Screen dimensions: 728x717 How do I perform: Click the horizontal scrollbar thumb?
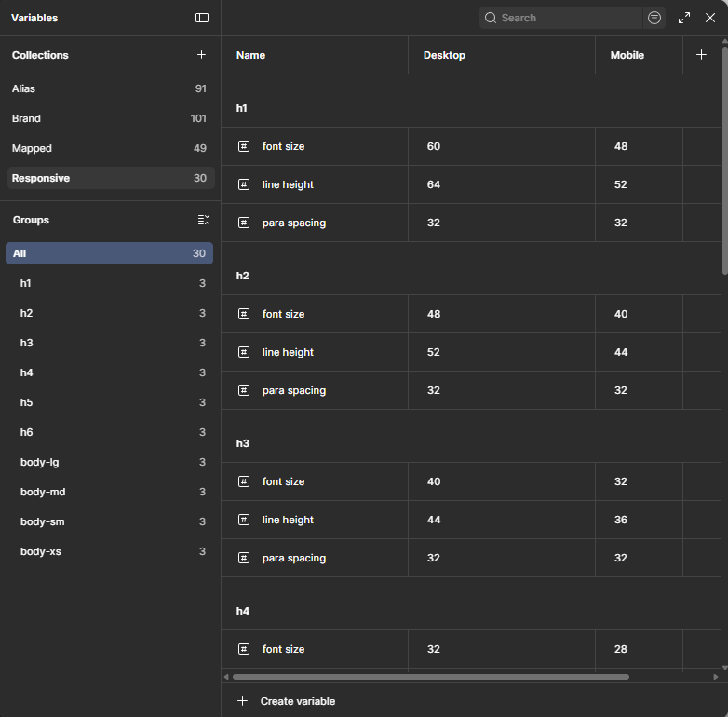[430, 677]
